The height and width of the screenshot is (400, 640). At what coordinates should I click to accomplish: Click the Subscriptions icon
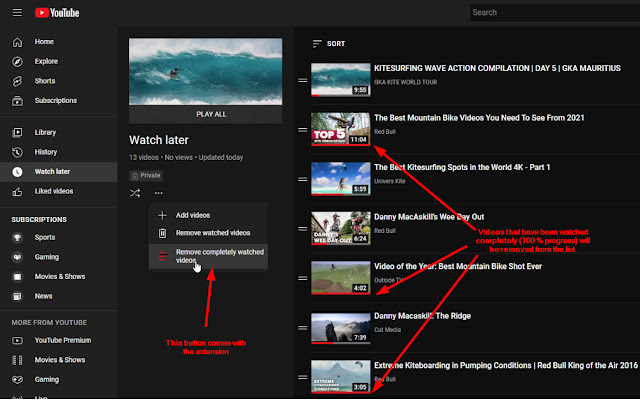pyautogui.click(x=17, y=101)
